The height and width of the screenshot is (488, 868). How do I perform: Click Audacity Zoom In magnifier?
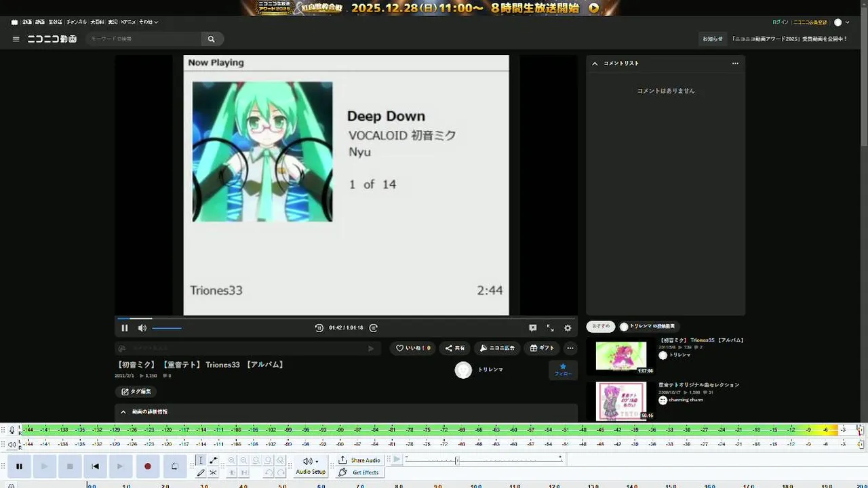(231, 460)
